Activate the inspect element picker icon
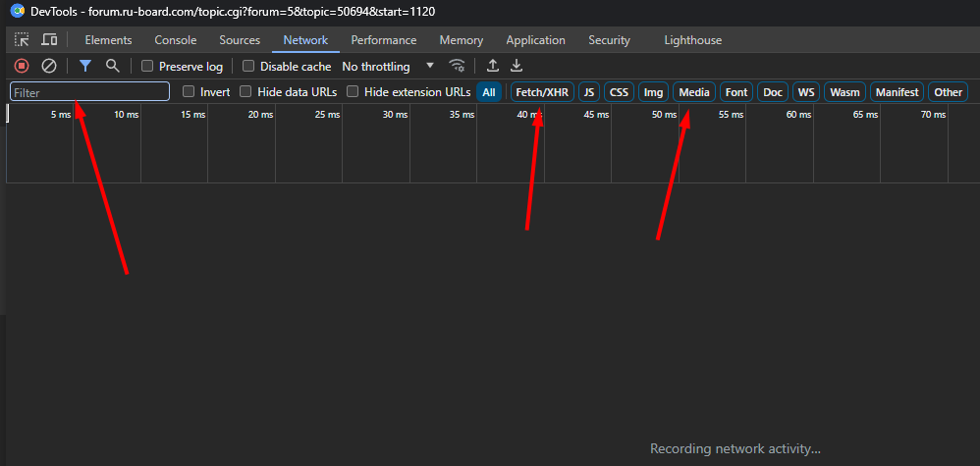 pos(22,40)
